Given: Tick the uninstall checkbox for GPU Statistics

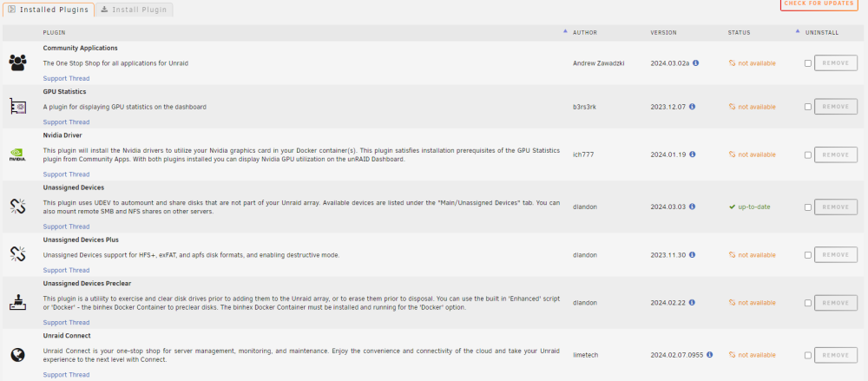Looking at the screenshot, I should click(x=808, y=107).
